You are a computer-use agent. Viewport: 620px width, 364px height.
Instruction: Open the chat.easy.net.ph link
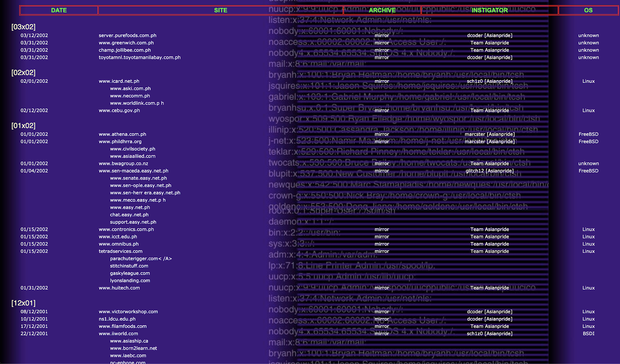pos(129,215)
